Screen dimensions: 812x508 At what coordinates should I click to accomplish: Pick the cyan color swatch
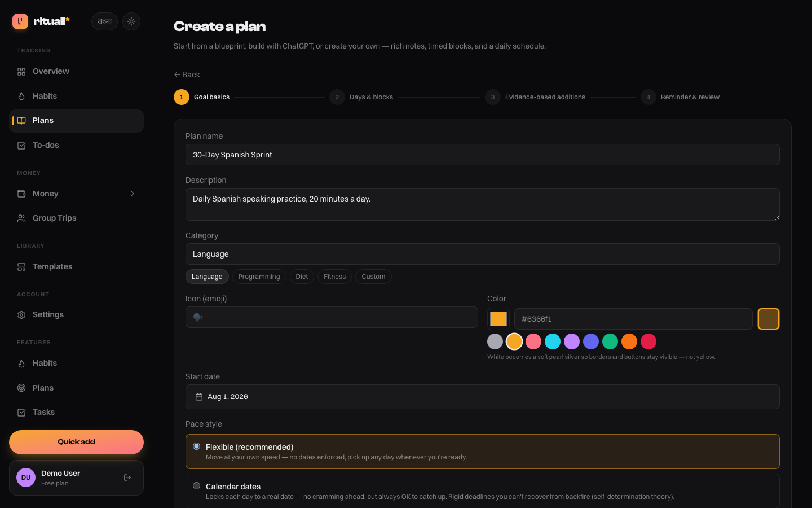tap(553, 341)
